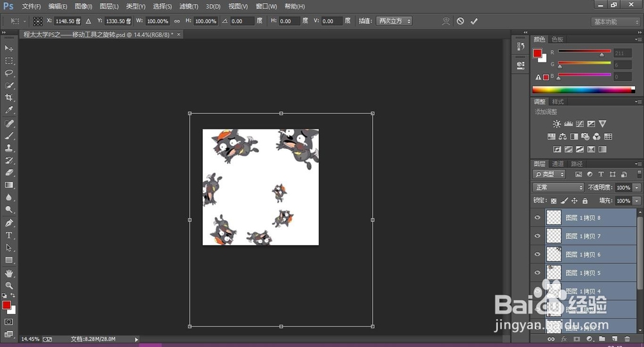Click the create new layer button
Viewport: 644px width, 347px height.
pos(614,339)
